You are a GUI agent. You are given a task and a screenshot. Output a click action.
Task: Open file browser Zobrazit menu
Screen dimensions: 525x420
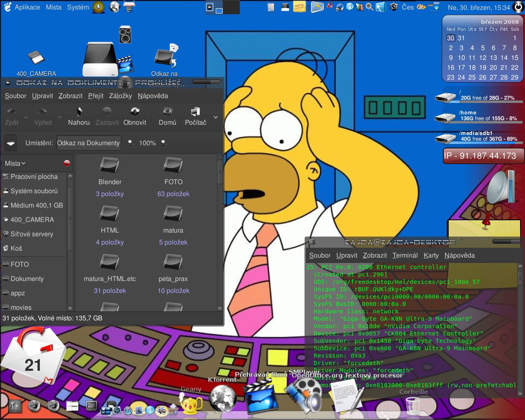(x=71, y=96)
